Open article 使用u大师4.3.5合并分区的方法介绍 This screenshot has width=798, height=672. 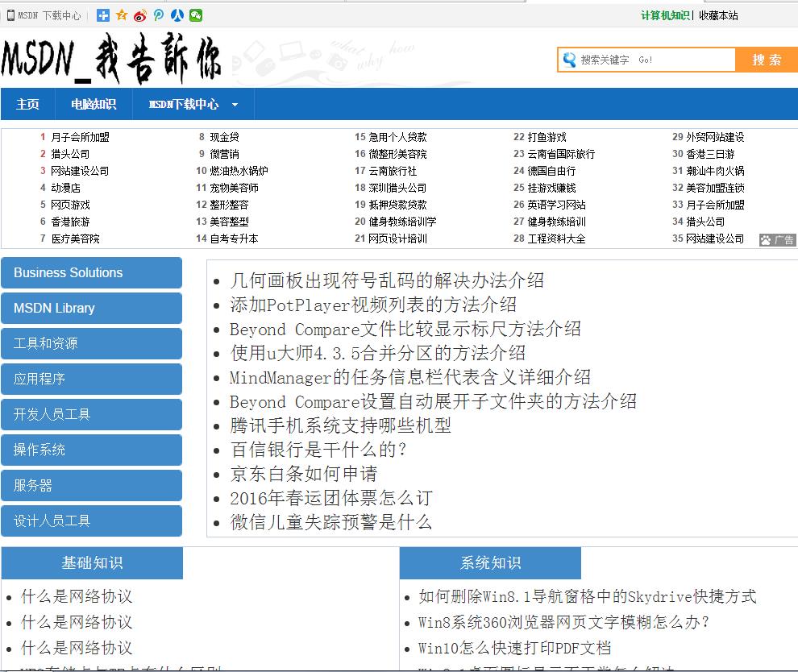pos(377,353)
